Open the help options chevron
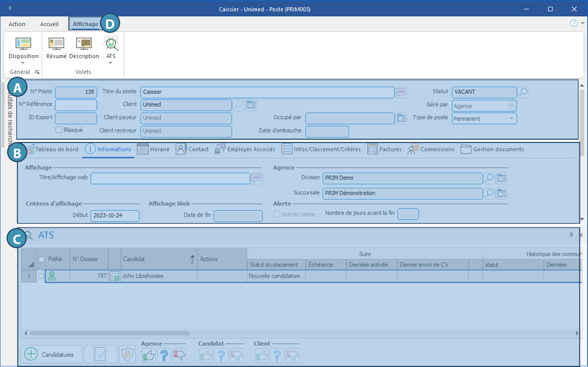588x367 pixels. pyautogui.click(x=582, y=23)
